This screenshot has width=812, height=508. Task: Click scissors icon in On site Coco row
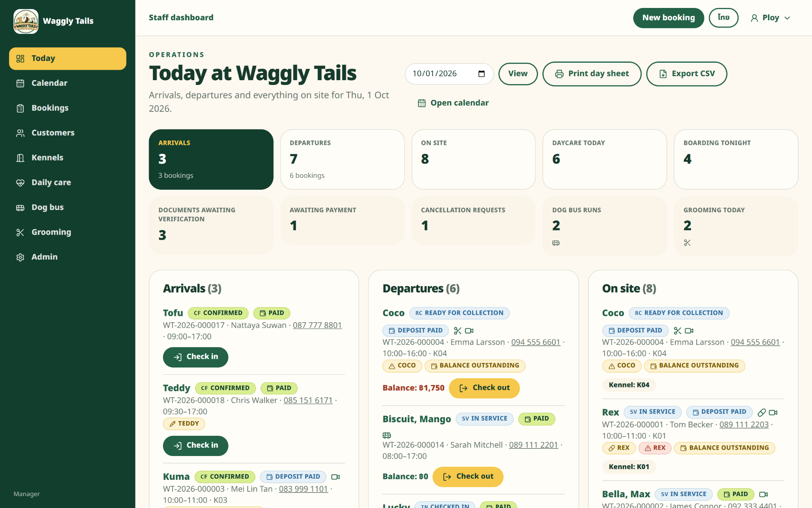pos(677,331)
